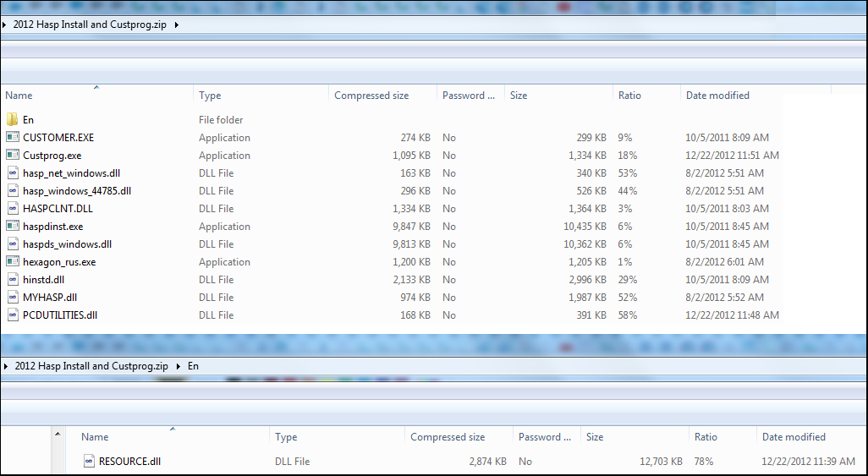Viewport: 868px width, 476px height.
Task: Select the HASPCLNT.DLL file name
Action: coord(58,208)
